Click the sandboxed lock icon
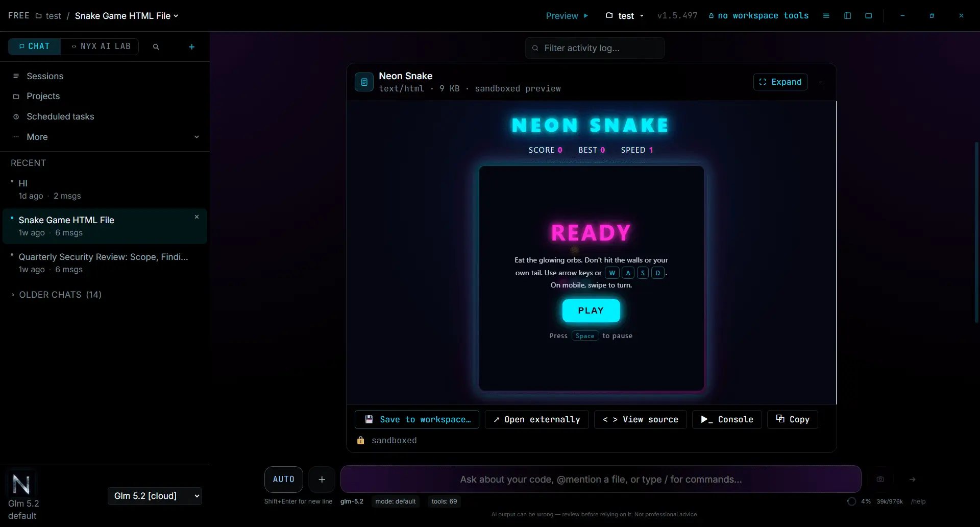This screenshot has width=980, height=527. [361, 440]
